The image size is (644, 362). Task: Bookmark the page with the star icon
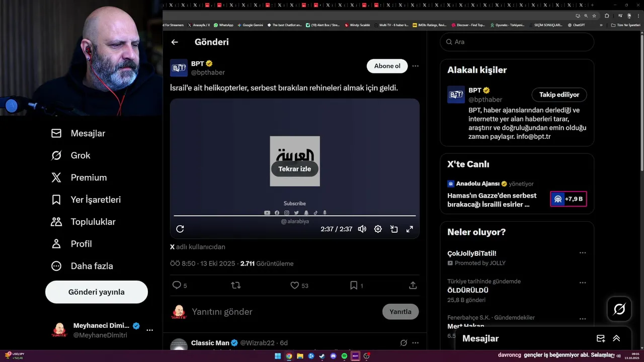pos(593,16)
